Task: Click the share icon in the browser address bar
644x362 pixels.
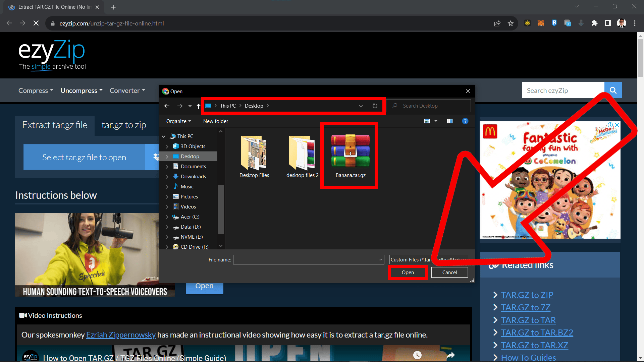Action: [x=497, y=23]
